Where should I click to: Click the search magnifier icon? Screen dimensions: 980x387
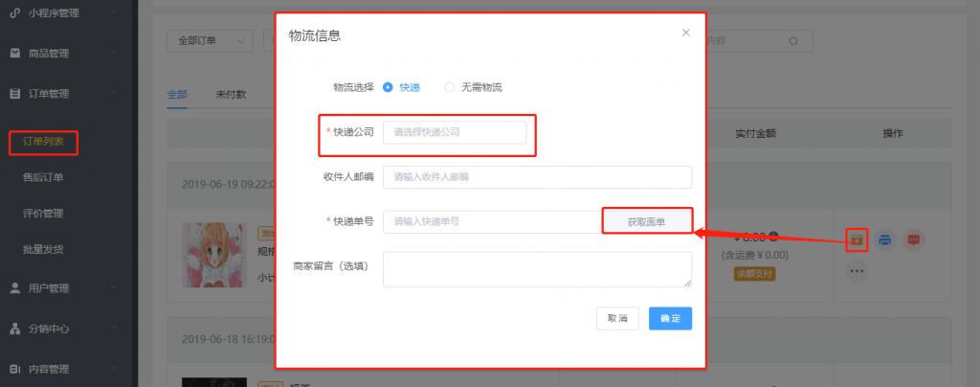coord(793,41)
